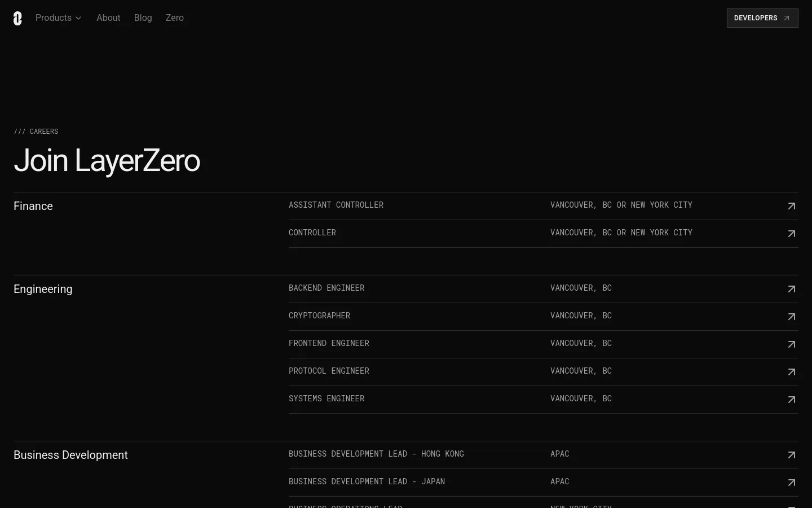Click the Join LayerZero heading

click(x=107, y=160)
